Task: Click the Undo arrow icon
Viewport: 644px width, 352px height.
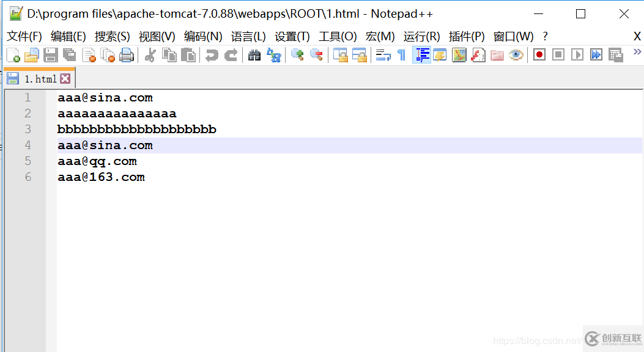Action: (x=212, y=54)
